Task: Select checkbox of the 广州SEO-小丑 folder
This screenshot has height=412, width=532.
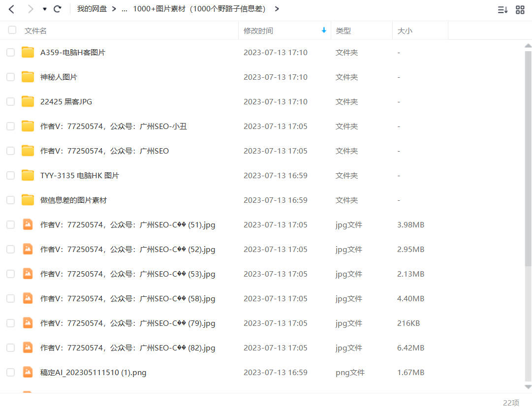Action: (11, 126)
